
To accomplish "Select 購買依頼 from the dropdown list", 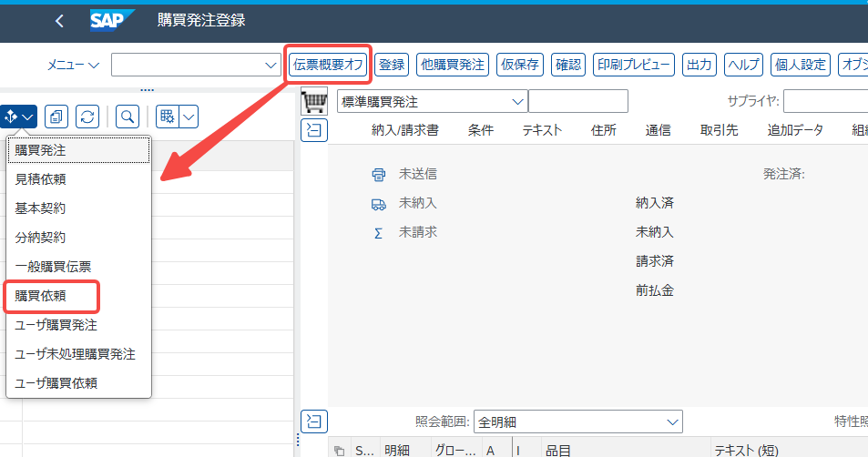I will (53, 296).
